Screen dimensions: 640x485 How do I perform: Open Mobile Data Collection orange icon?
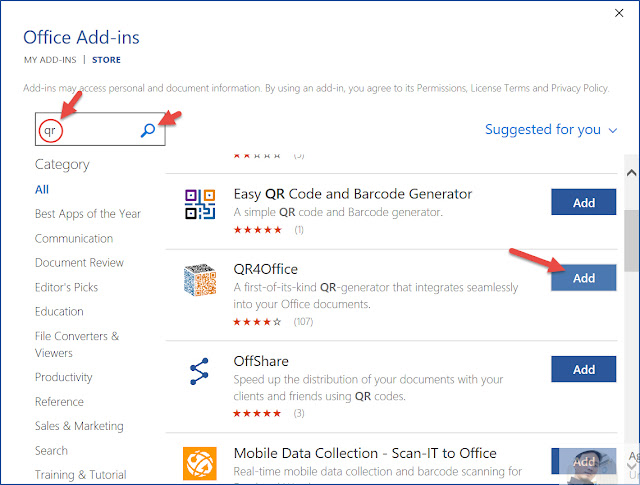click(200, 463)
